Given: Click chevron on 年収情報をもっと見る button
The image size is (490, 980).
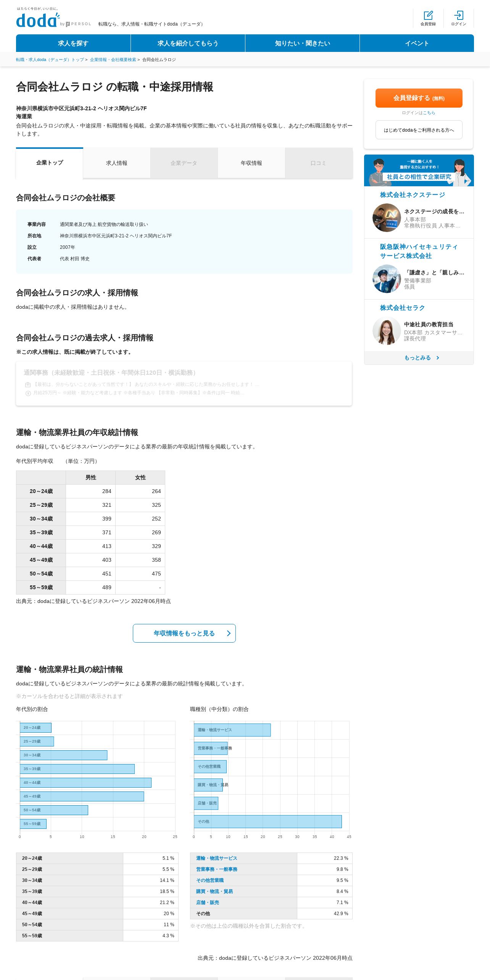Looking at the screenshot, I should (229, 633).
